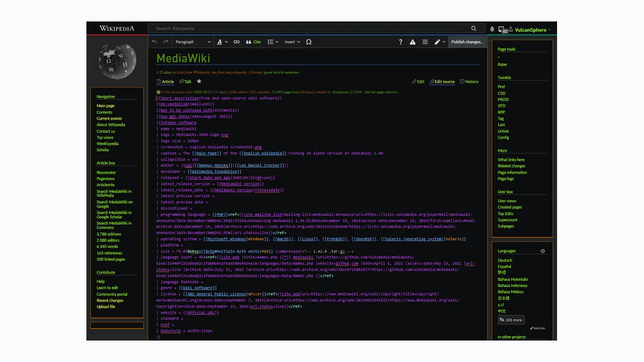Click the help question mark icon
Screen dimensions: 644x362
[x=400, y=42]
